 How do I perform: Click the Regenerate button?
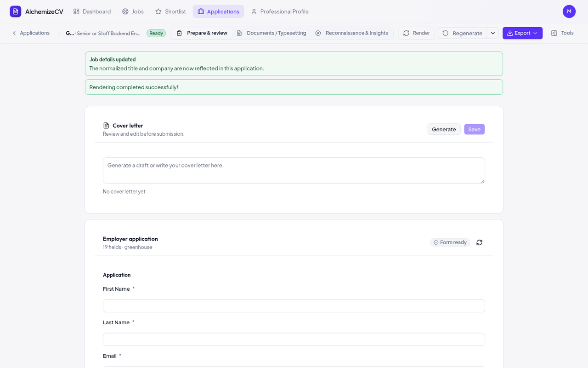pos(463,33)
